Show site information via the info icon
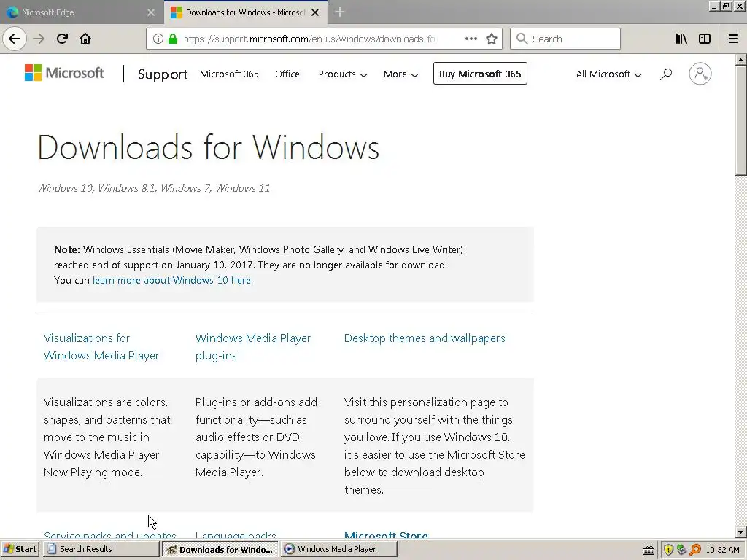 (158, 39)
